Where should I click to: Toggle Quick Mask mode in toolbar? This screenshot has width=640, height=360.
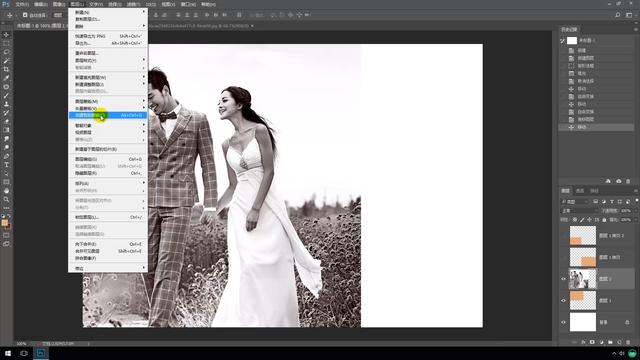(6, 236)
